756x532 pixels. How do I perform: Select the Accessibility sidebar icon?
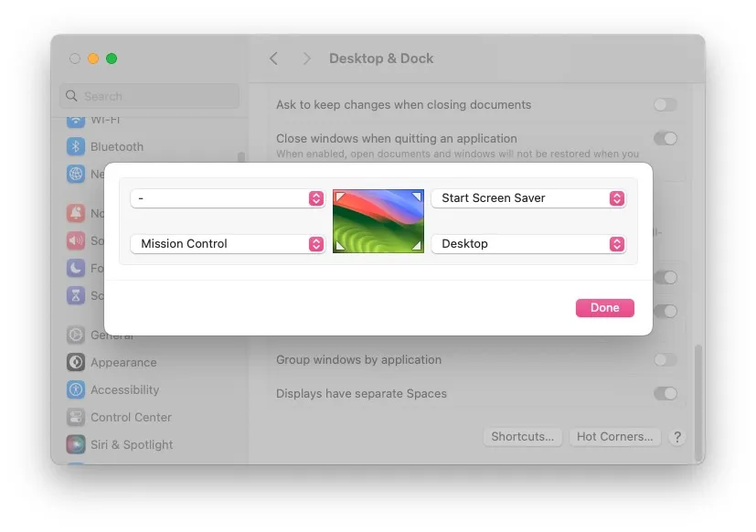click(x=76, y=389)
